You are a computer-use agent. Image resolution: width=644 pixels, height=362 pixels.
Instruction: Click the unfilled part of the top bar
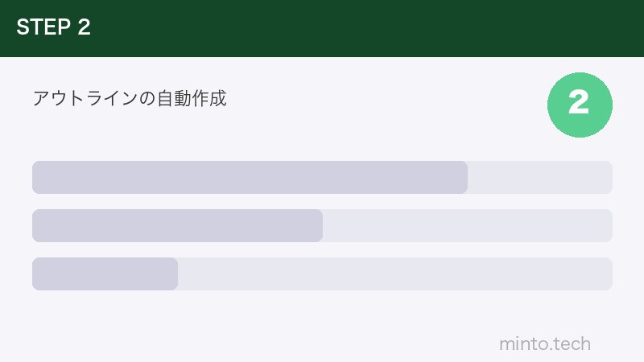click(x=539, y=178)
